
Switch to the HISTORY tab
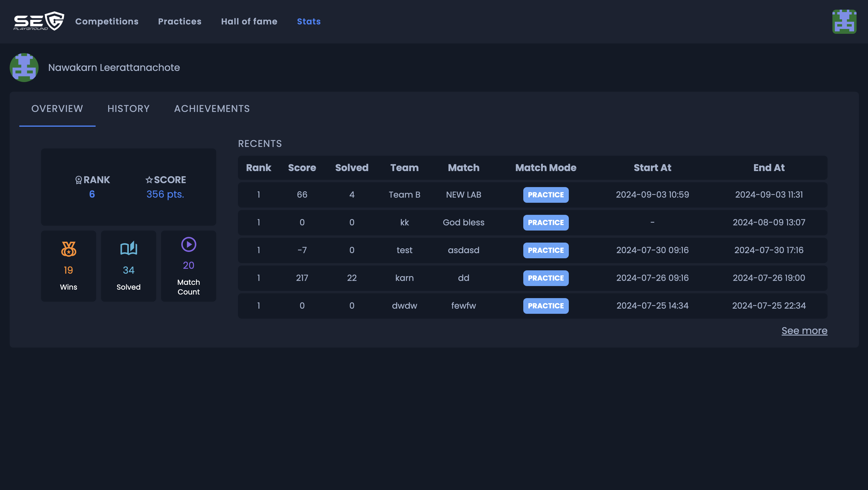pos(128,109)
